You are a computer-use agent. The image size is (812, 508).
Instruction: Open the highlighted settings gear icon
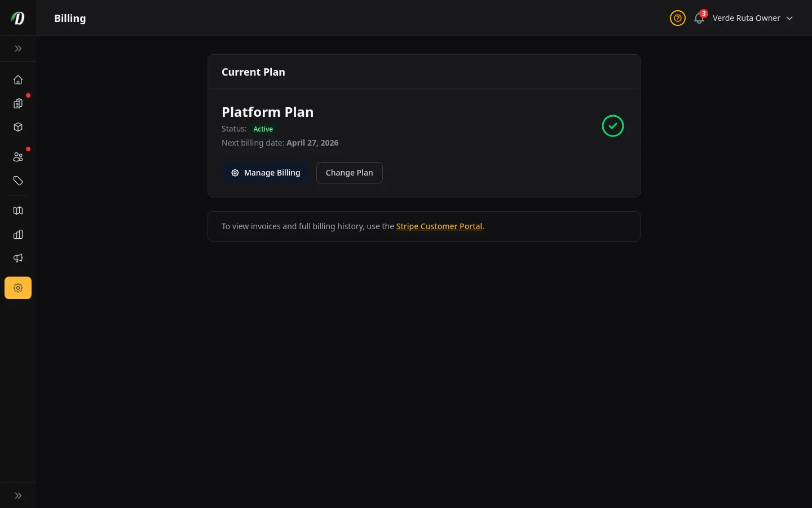point(18,288)
